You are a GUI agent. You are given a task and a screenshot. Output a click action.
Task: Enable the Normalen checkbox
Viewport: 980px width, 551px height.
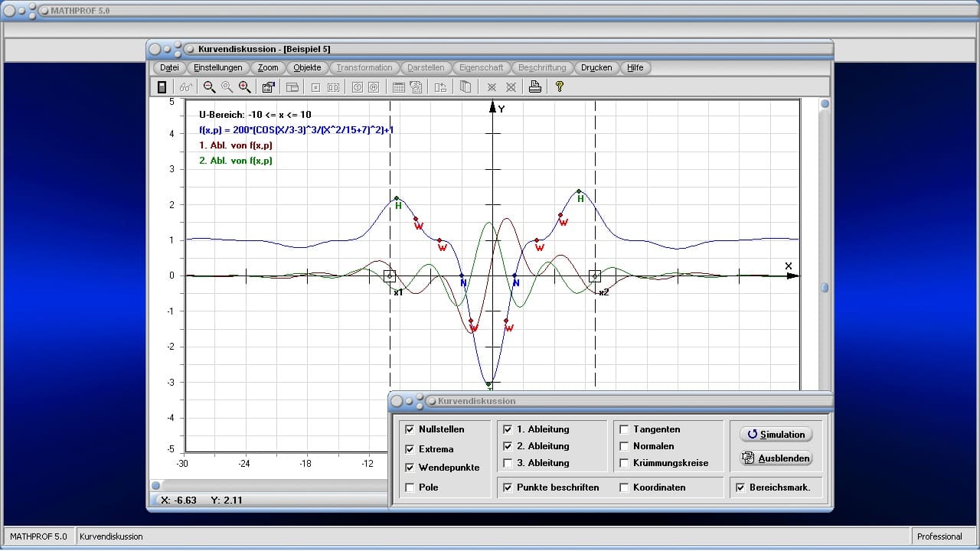pyautogui.click(x=624, y=446)
